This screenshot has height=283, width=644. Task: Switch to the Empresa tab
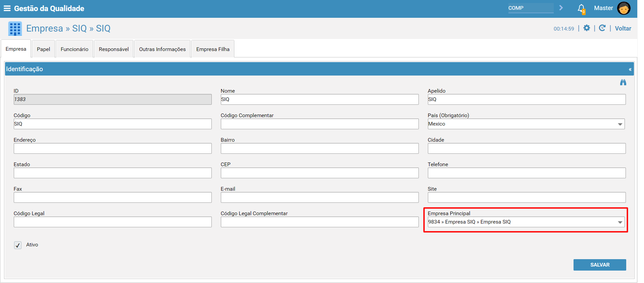click(16, 49)
